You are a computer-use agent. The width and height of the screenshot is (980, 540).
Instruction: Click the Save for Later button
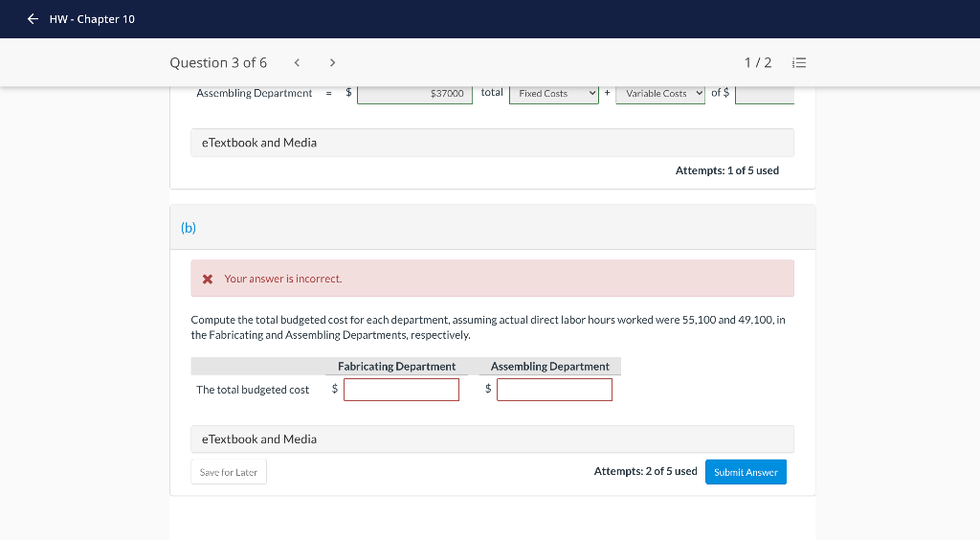pyautogui.click(x=229, y=472)
